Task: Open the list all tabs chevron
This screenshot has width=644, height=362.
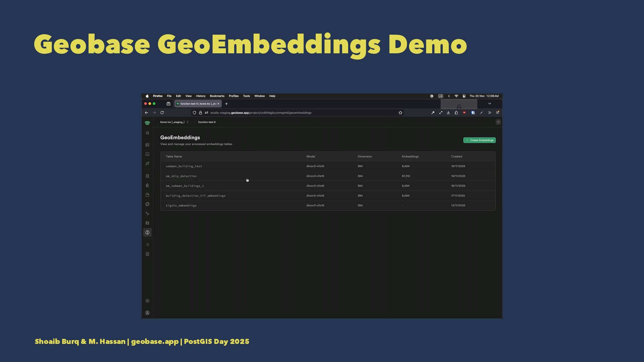Action: pos(489,104)
